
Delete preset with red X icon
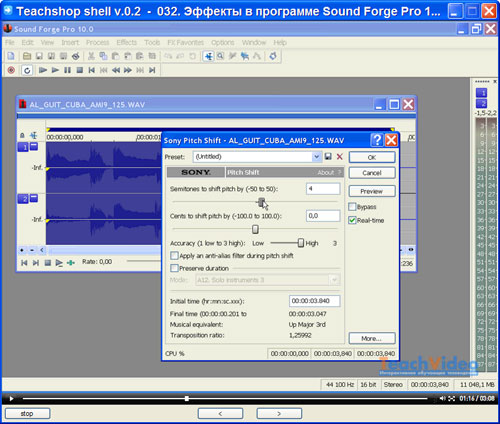[340, 156]
